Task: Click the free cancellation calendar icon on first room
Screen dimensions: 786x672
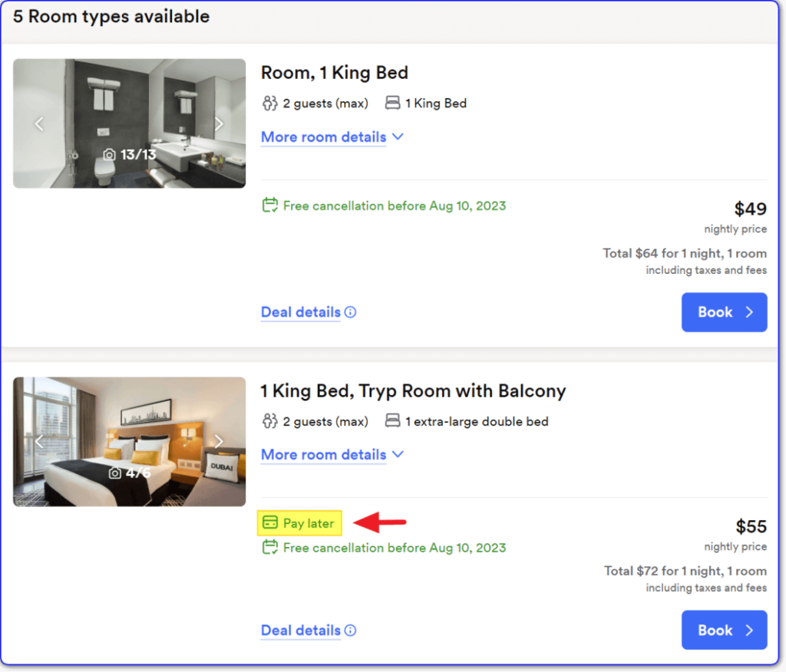Action: click(269, 206)
